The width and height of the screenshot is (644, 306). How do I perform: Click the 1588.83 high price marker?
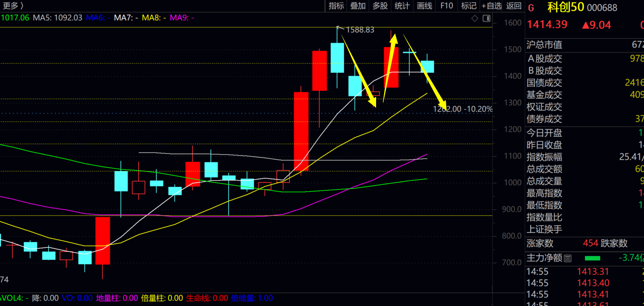coord(360,30)
